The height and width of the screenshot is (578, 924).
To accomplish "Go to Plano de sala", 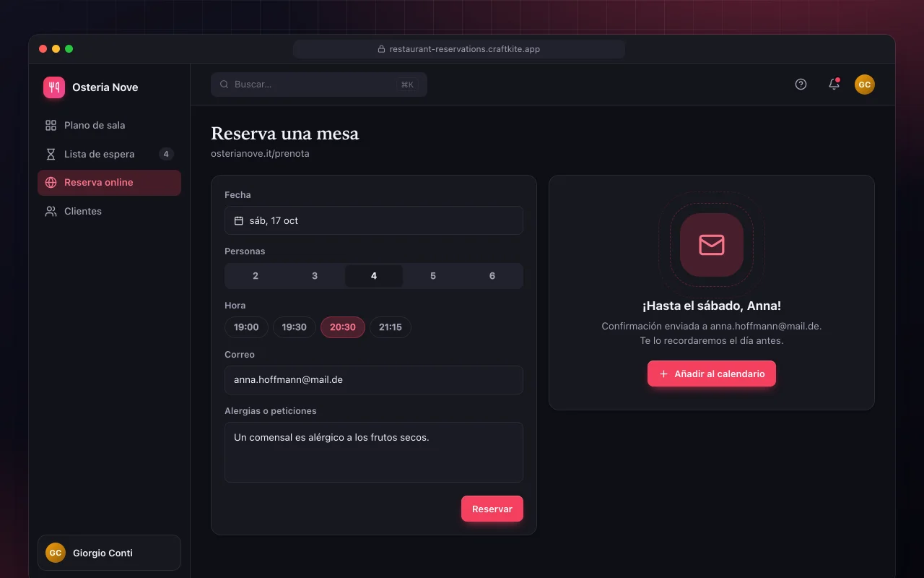I will pos(109,125).
